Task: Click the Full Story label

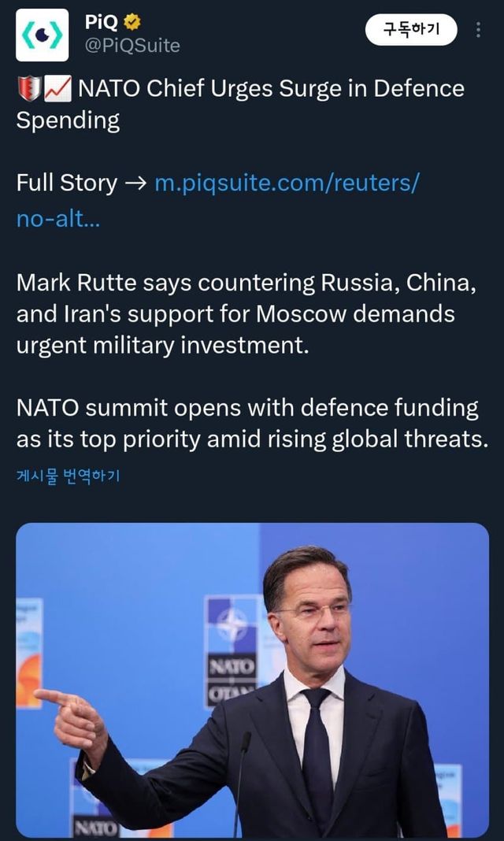Action: 66,183
